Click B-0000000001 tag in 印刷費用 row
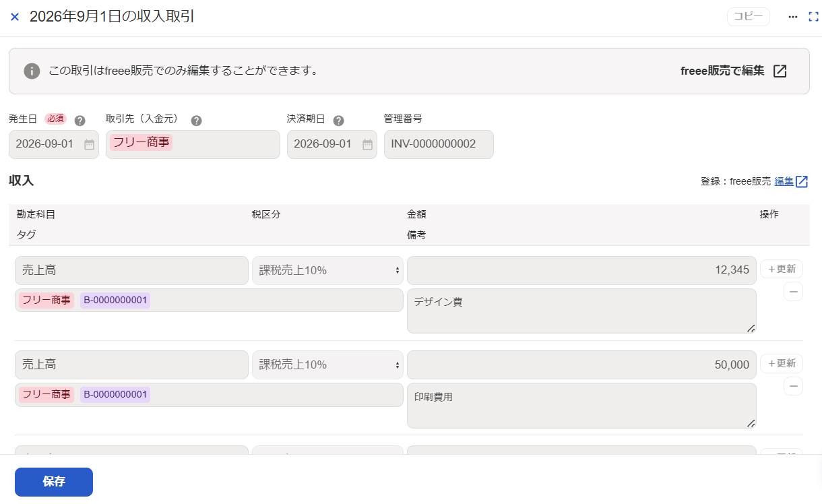The height and width of the screenshot is (504, 822). (115, 395)
